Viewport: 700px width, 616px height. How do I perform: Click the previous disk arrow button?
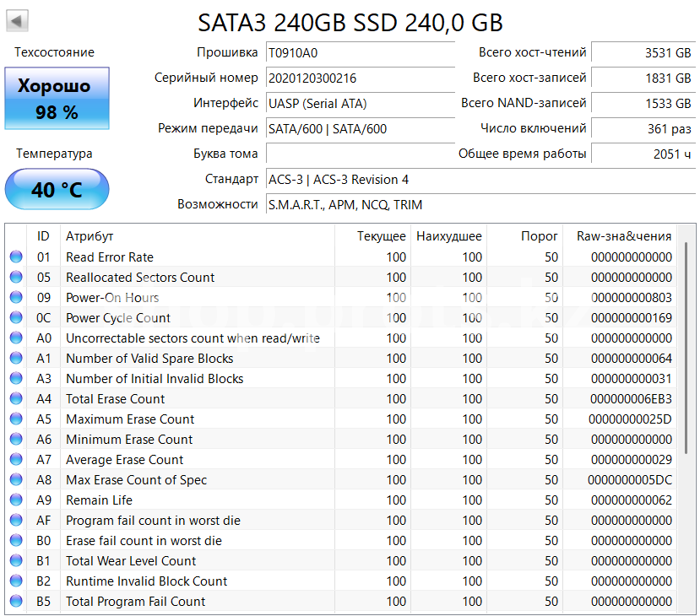tap(17, 21)
